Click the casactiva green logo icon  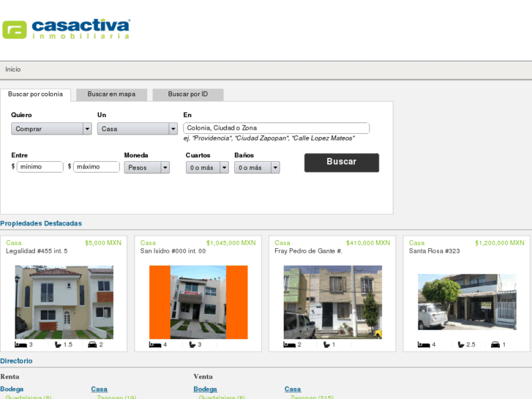pos(15,29)
